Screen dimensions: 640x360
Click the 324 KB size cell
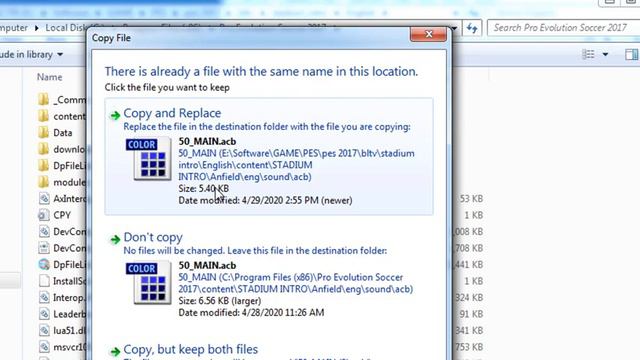[x=469, y=298]
